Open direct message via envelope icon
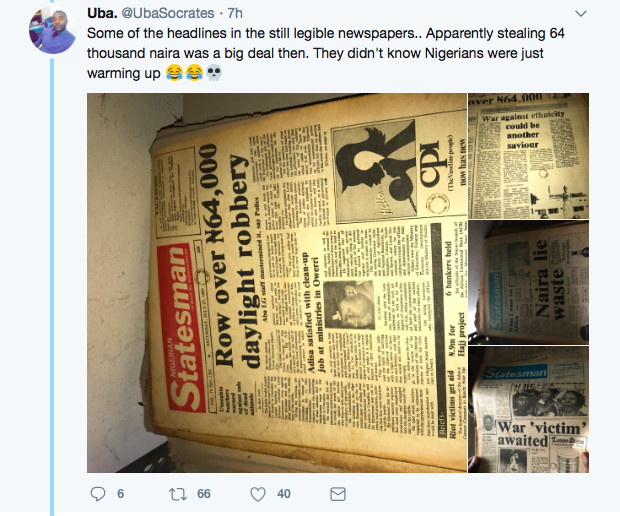This screenshot has width=620, height=516. click(338, 494)
